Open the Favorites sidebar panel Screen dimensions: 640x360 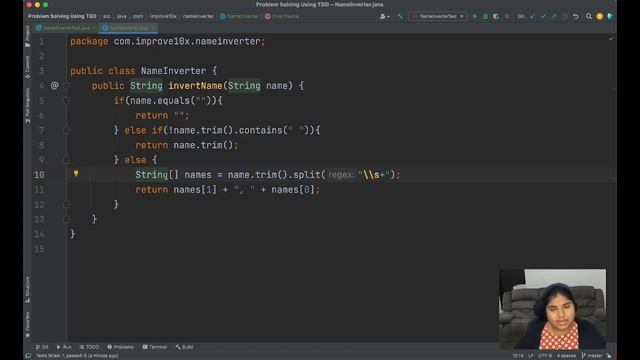(27, 325)
